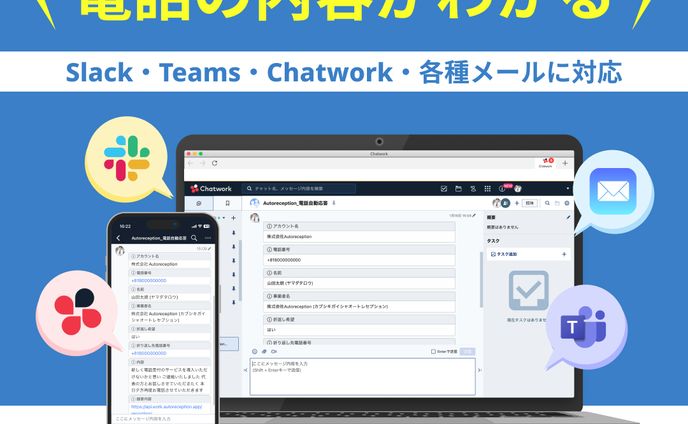
Task: Click the 折返し希望 label on laptop
Action: (281, 320)
